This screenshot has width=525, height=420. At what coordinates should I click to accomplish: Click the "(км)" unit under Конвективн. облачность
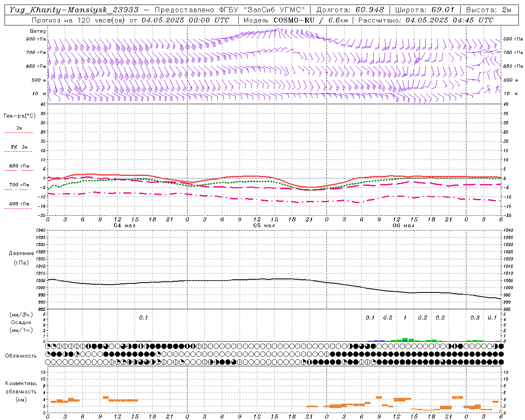point(21,399)
